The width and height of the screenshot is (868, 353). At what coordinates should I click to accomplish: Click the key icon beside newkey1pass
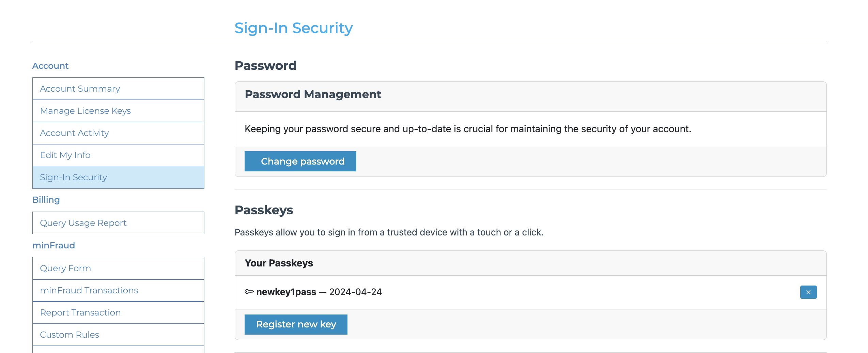(x=249, y=292)
